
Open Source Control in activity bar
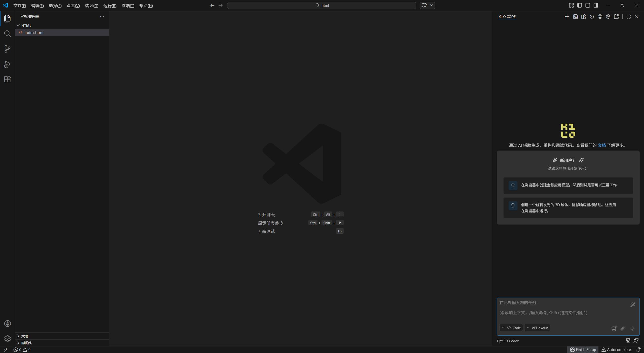pos(7,49)
